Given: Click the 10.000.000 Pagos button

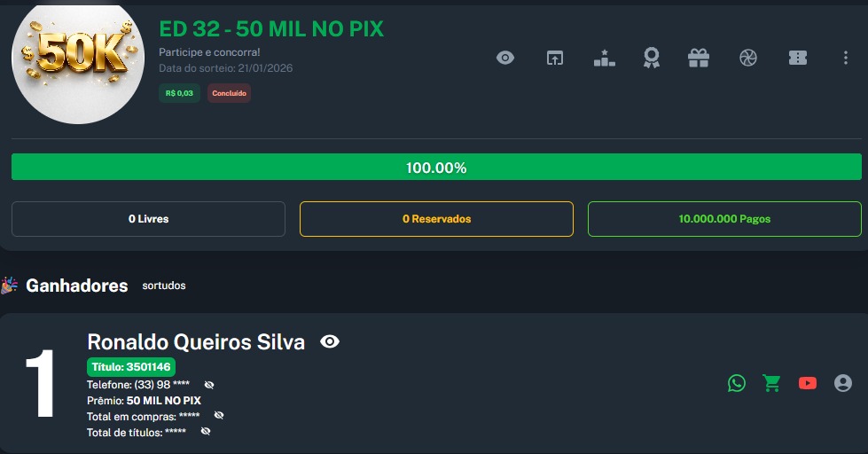Looking at the screenshot, I should click(x=724, y=219).
